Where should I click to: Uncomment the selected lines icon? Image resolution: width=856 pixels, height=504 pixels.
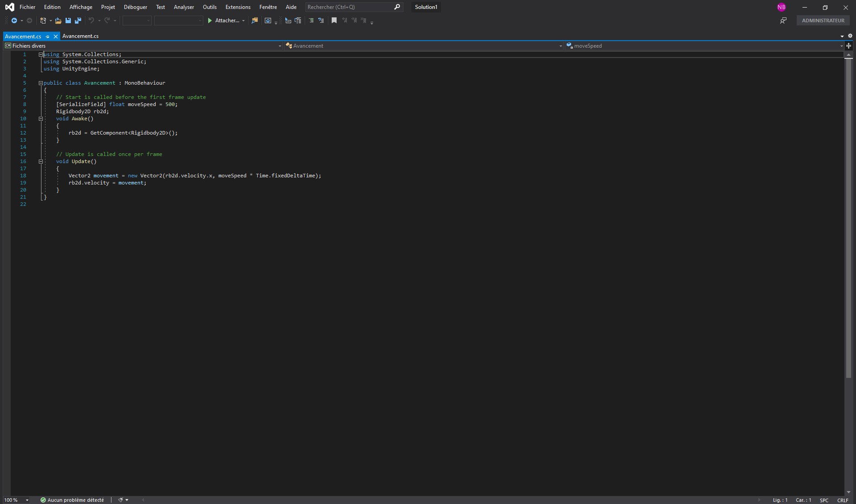click(x=321, y=20)
